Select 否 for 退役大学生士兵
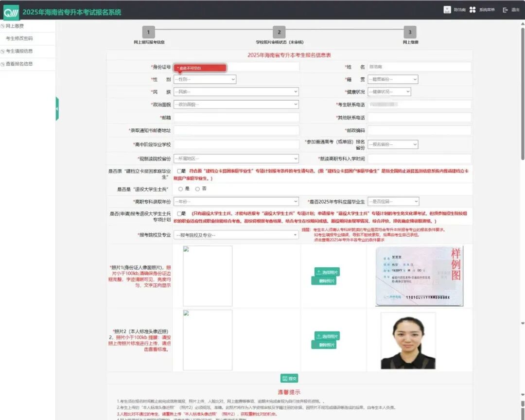Viewport: 525px width, 420px height. coord(197,189)
